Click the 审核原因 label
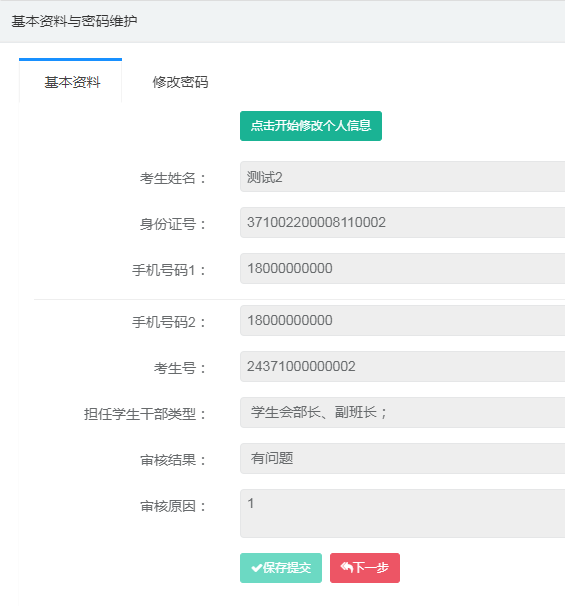The height and width of the screenshot is (606, 565). pyautogui.click(x=173, y=506)
